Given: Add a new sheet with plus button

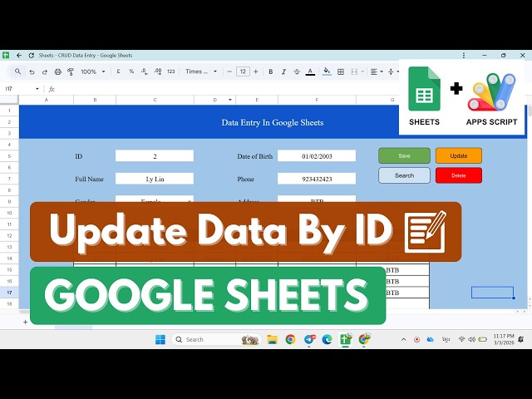Looking at the screenshot, I should (26, 322).
